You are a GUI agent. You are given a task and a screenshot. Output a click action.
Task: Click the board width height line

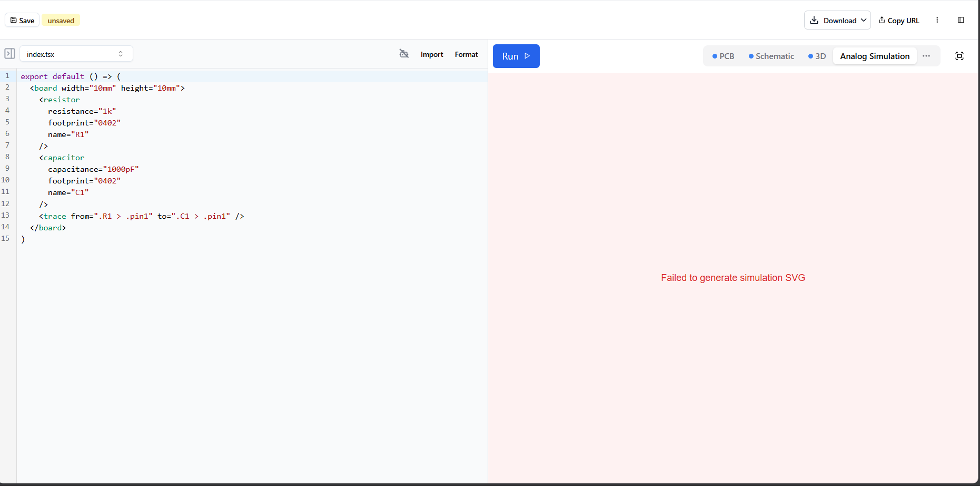(107, 88)
